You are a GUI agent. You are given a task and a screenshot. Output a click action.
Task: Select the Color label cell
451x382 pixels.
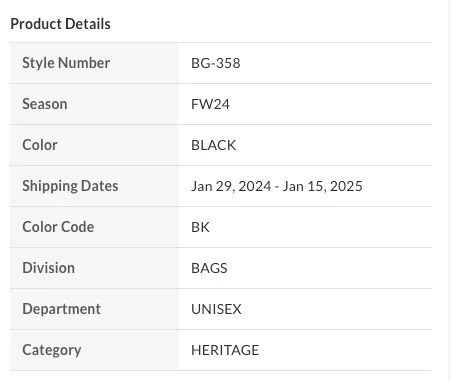pos(94,145)
